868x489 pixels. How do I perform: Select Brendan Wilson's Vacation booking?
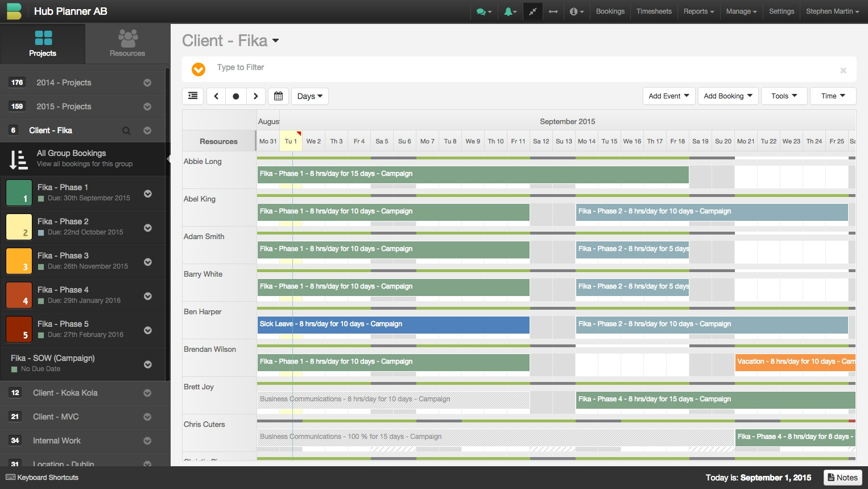pyautogui.click(x=795, y=361)
